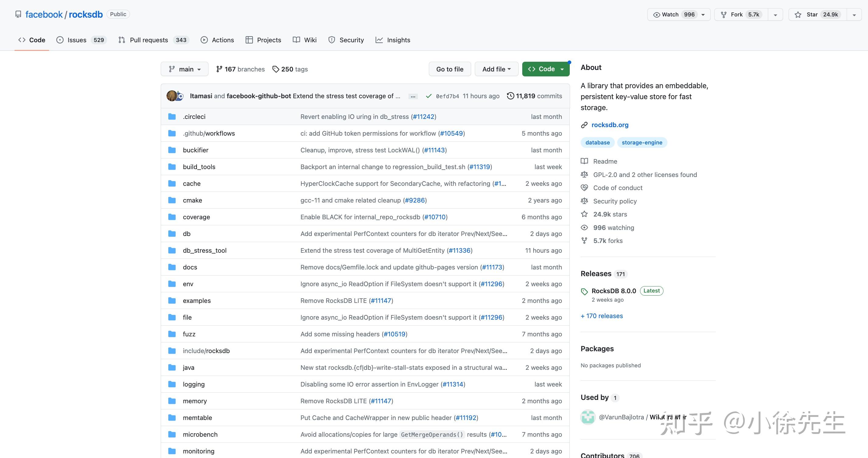The image size is (868, 458).
Task: Expand the Add file dropdown
Action: point(496,69)
